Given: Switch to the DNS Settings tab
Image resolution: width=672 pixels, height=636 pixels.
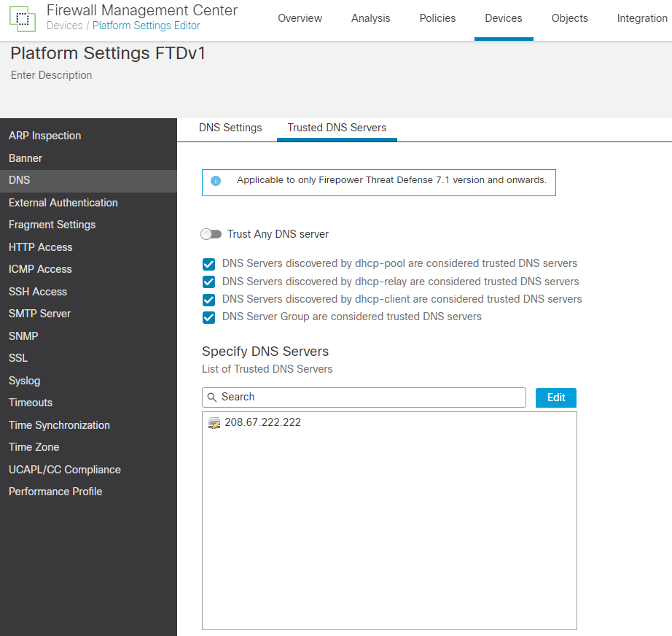Looking at the screenshot, I should tap(230, 128).
